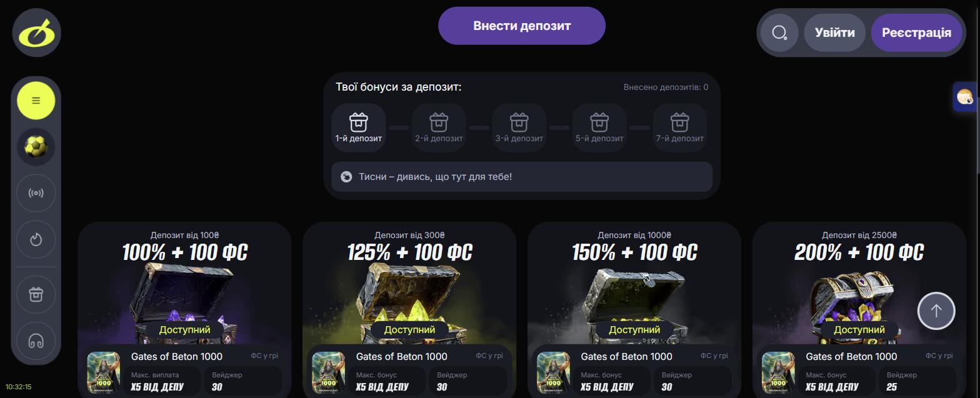Select the 7-й депозит bonus step
The height and width of the screenshot is (398, 980).
click(x=679, y=127)
